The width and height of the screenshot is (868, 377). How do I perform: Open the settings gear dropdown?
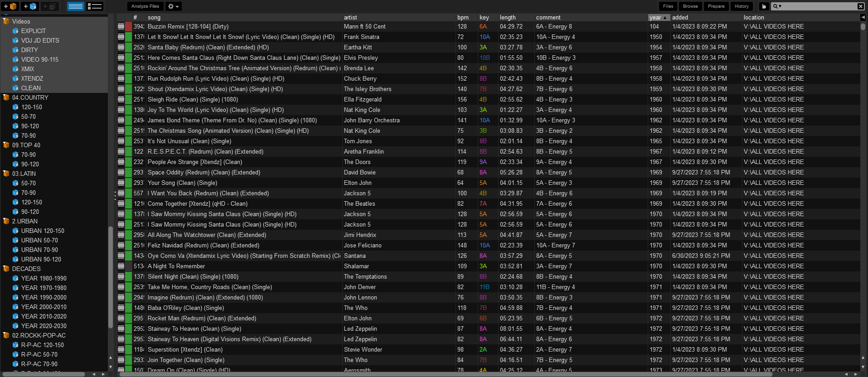tap(173, 6)
